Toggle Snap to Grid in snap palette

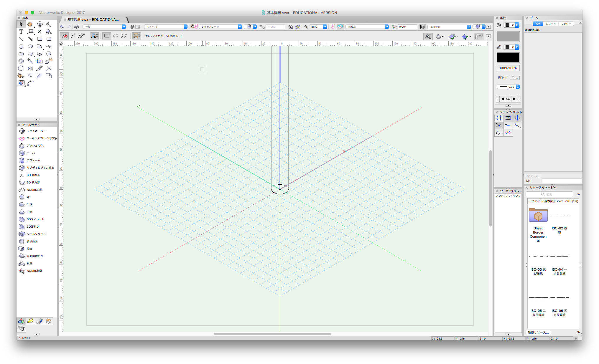pos(499,118)
